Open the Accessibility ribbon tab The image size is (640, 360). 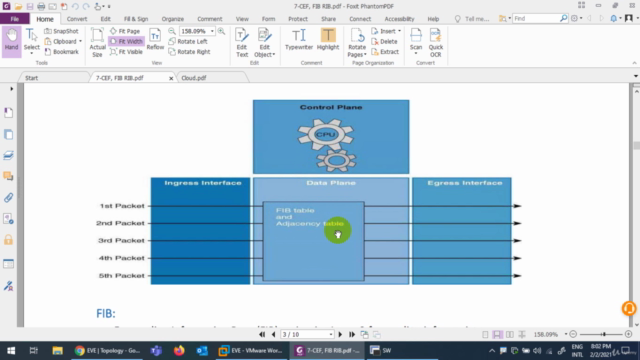point(399,19)
